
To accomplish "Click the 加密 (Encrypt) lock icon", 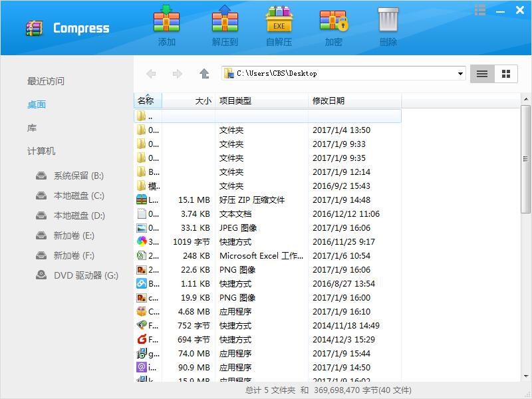I will (334, 21).
